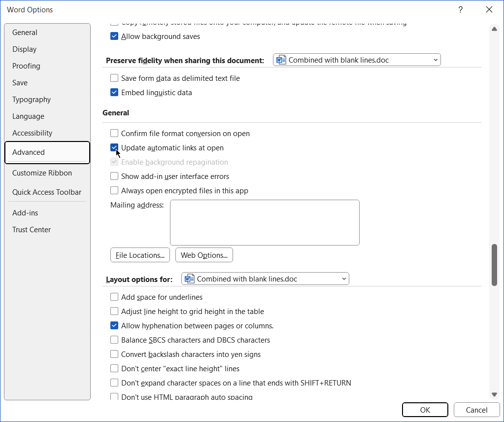Viewport: 504px width, 422px height.
Task: Enable Add space for underlines
Action: tap(114, 297)
